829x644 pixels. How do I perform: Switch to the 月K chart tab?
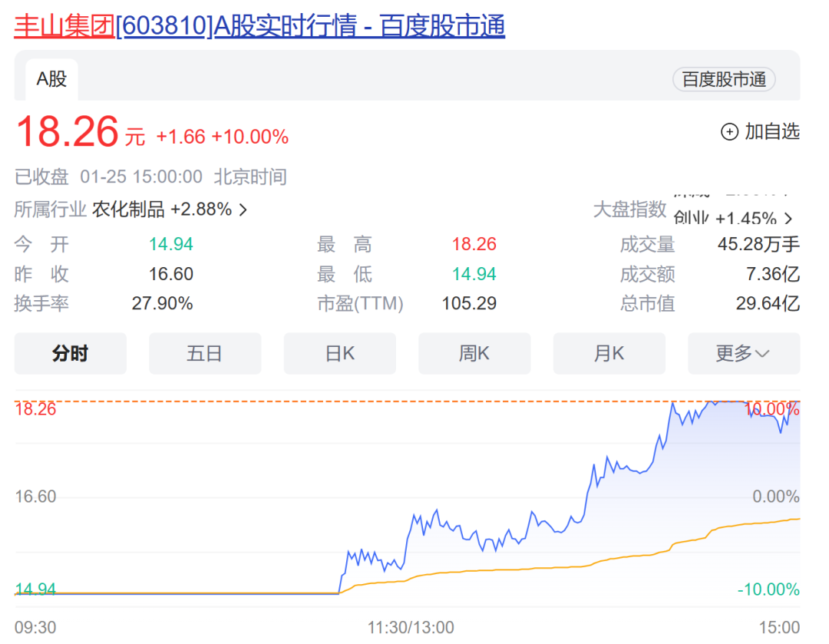609,353
